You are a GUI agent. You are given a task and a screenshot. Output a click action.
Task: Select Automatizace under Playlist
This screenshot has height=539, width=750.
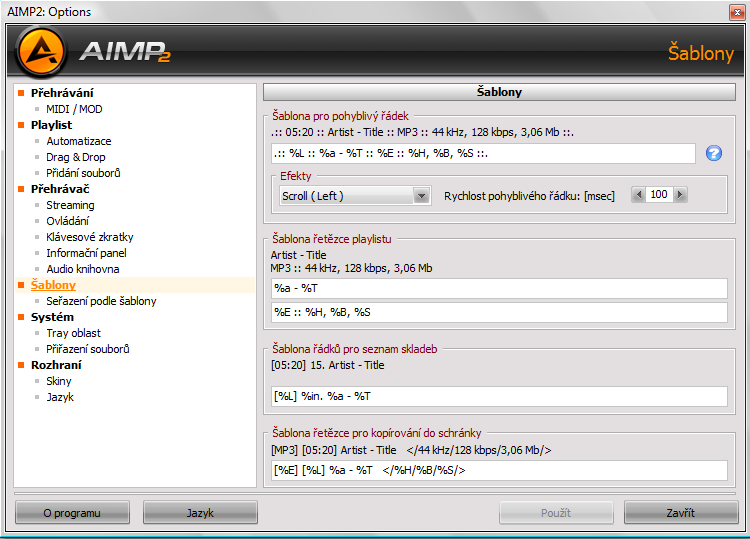tap(79, 141)
